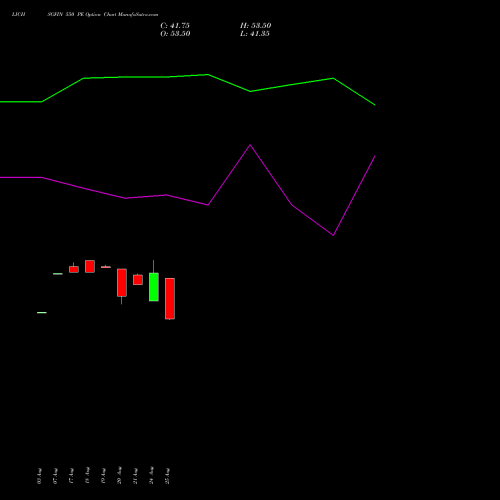Click the opening price value O: 53.50
Screen dimensions: 500x500
click(x=175, y=34)
